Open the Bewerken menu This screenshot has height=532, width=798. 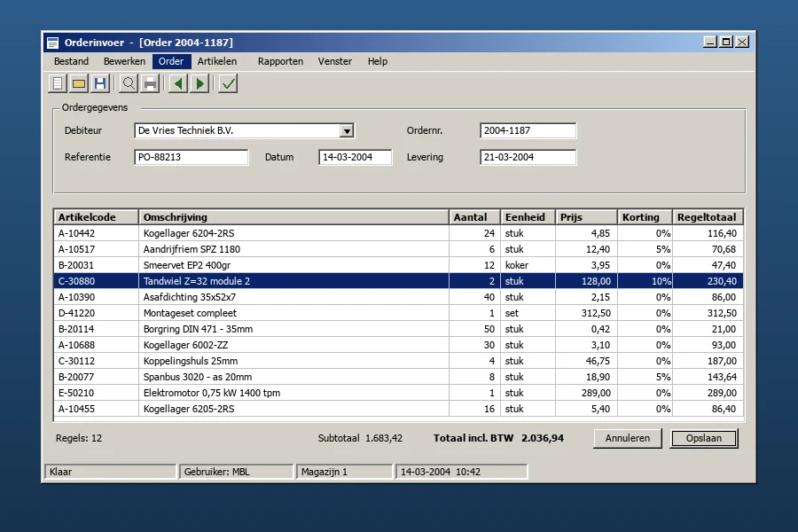coord(124,61)
